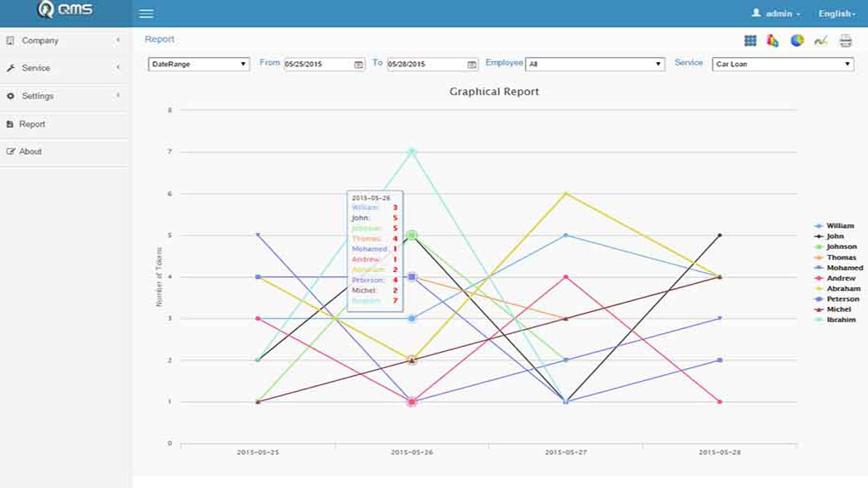The height and width of the screenshot is (488, 868).
Task: Click the Number of Tokens axis title
Action: tap(159, 276)
